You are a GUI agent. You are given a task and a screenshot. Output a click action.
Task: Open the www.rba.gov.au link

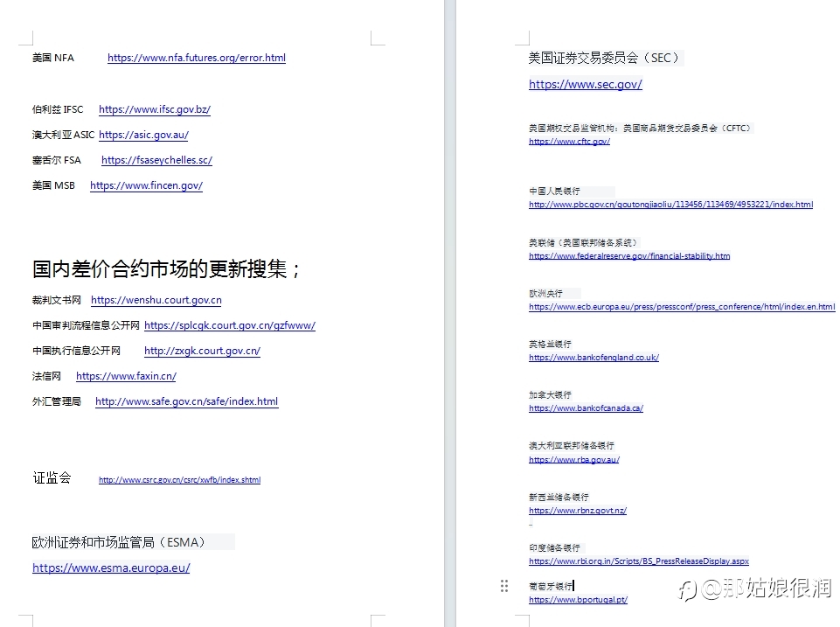click(574, 460)
